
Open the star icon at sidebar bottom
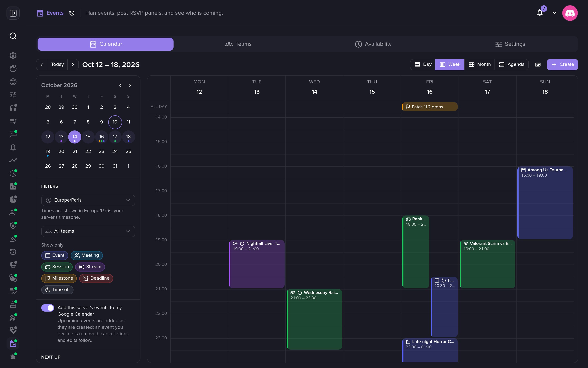[x=13, y=357]
